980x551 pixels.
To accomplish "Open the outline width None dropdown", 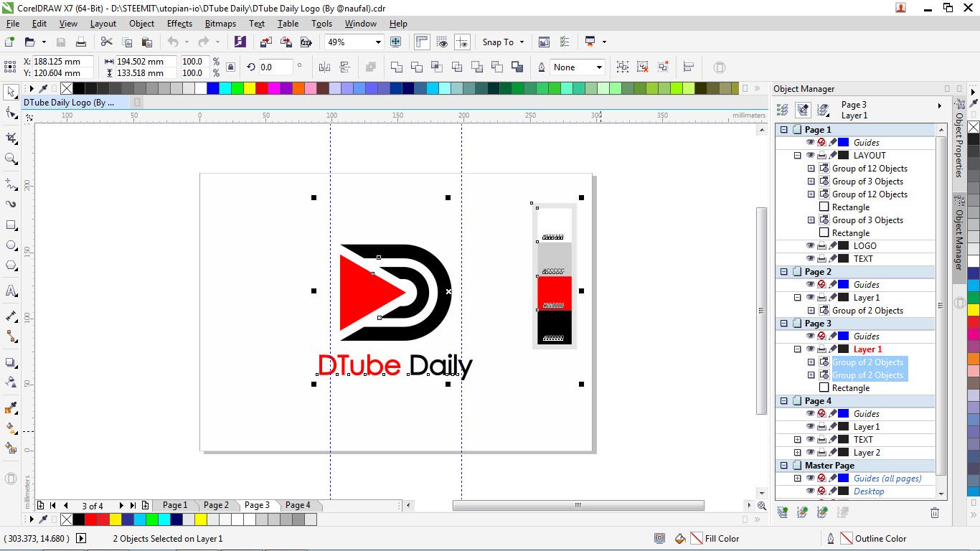I will pos(599,67).
